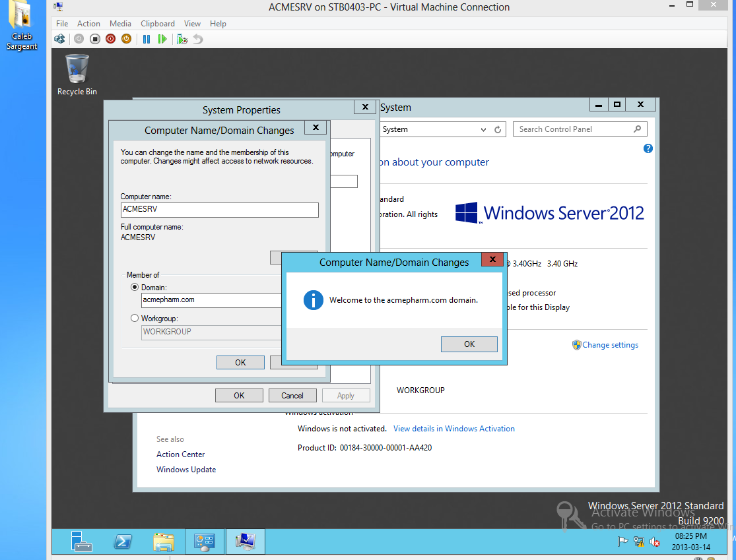Click Apply in System Properties dialog
The height and width of the screenshot is (560, 736).
click(346, 395)
